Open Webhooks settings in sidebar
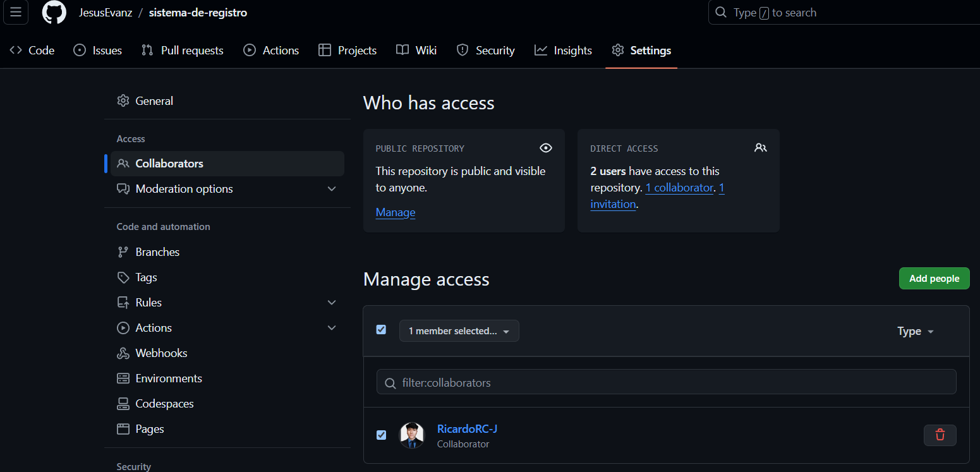 click(x=227, y=353)
